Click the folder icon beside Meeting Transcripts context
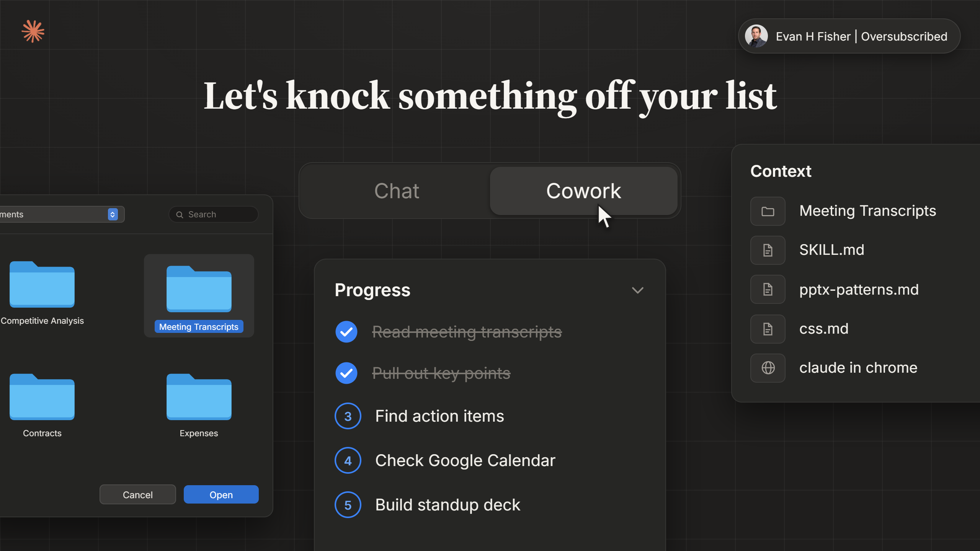 [x=768, y=211]
